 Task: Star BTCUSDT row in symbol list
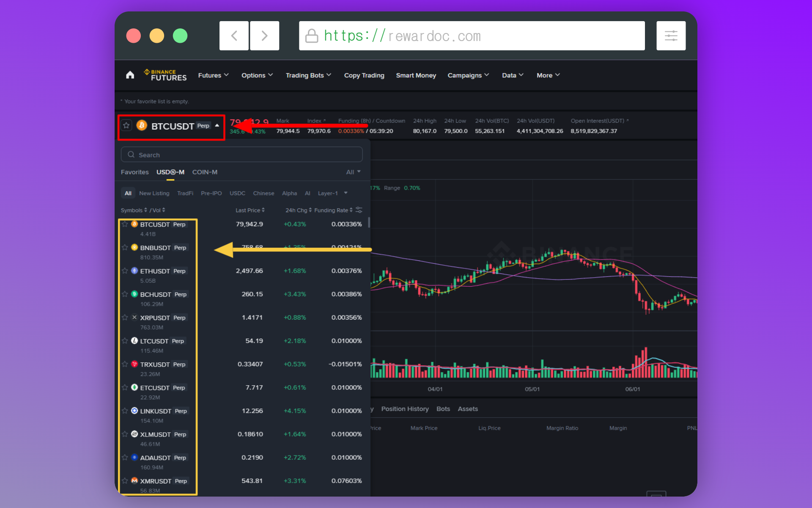tap(125, 224)
